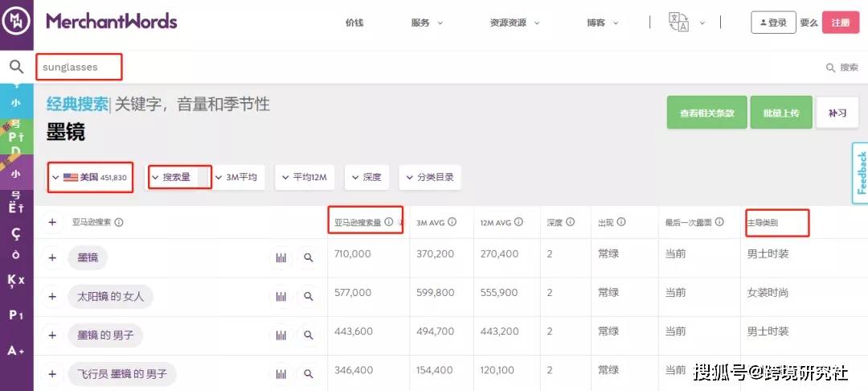
Task: Click the A+ icon in purple sidebar
Action: [x=16, y=351]
